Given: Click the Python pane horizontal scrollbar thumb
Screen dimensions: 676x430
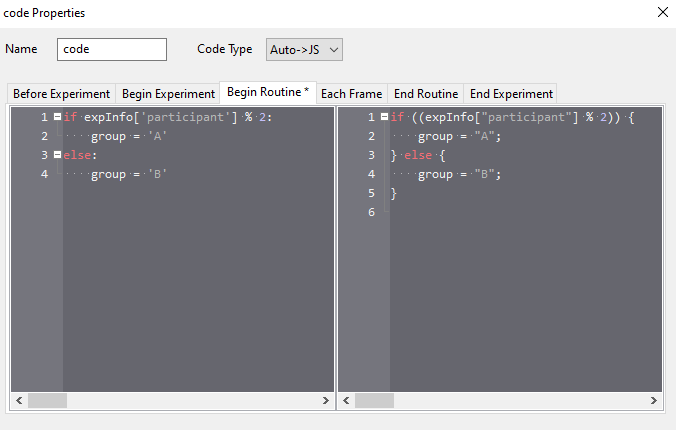Looking at the screenshot, I should click(x=47, y=400).
